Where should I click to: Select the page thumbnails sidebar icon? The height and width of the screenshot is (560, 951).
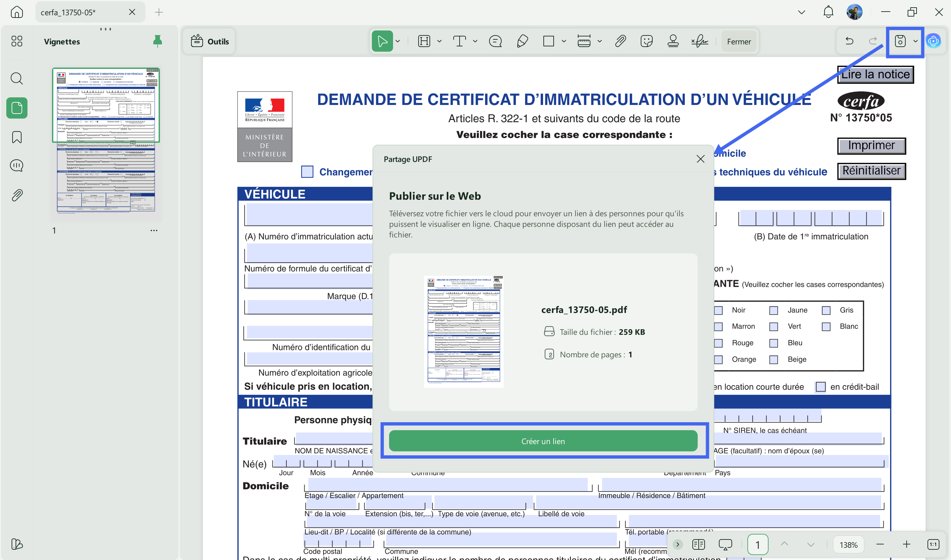pos(17,108)
